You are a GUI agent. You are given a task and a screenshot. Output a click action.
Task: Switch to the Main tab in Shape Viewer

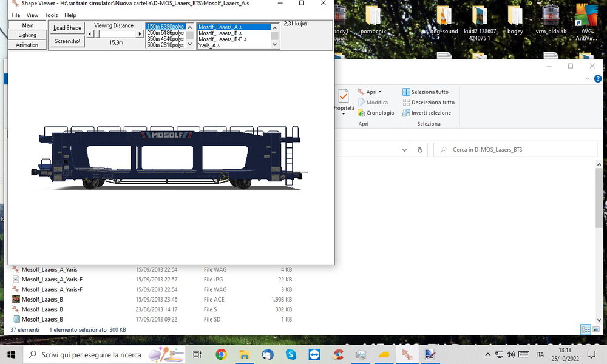[x=27, y=25]
